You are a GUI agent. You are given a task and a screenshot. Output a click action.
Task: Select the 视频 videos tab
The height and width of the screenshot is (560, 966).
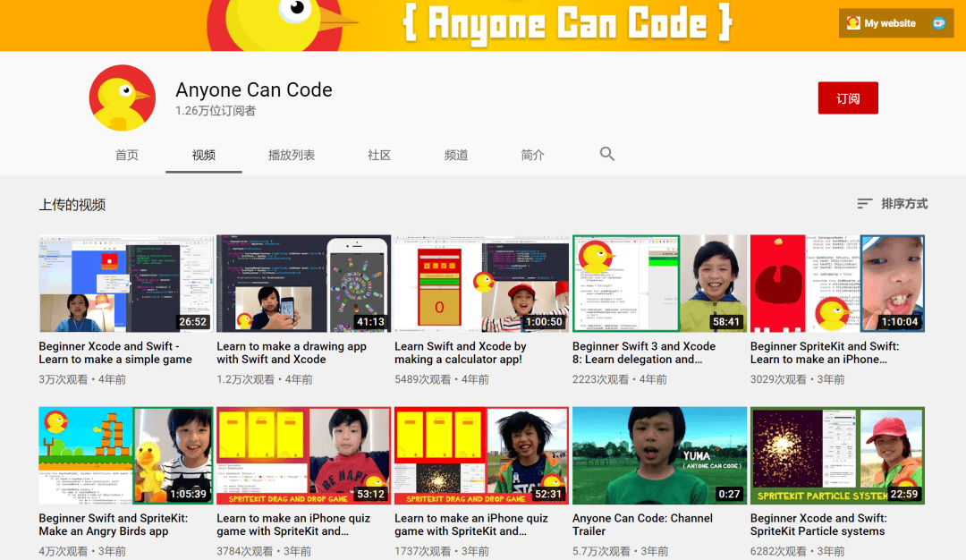coord(203,156)
